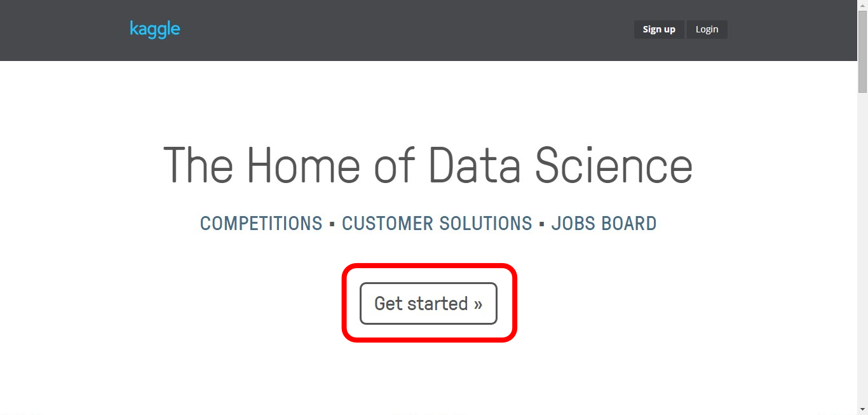The height and width of the screenshot is (415, 868).
Task: Click the scrollbar down arrow
Action: click(x=862, y=409)
